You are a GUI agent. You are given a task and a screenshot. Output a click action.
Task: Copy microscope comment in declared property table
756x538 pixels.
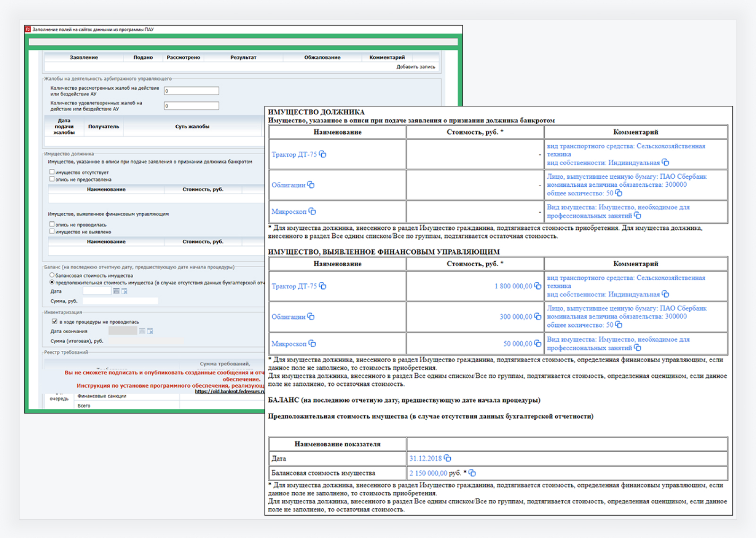coord(637,216)
